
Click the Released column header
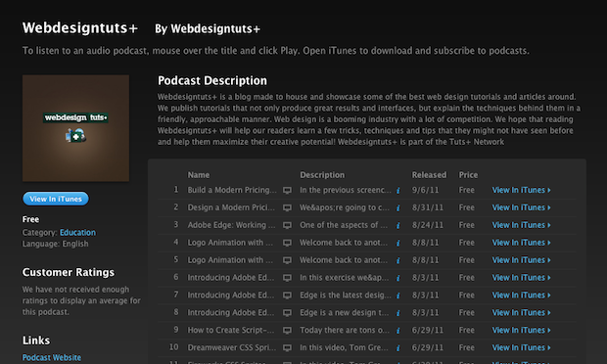click(x=429, y=175)
